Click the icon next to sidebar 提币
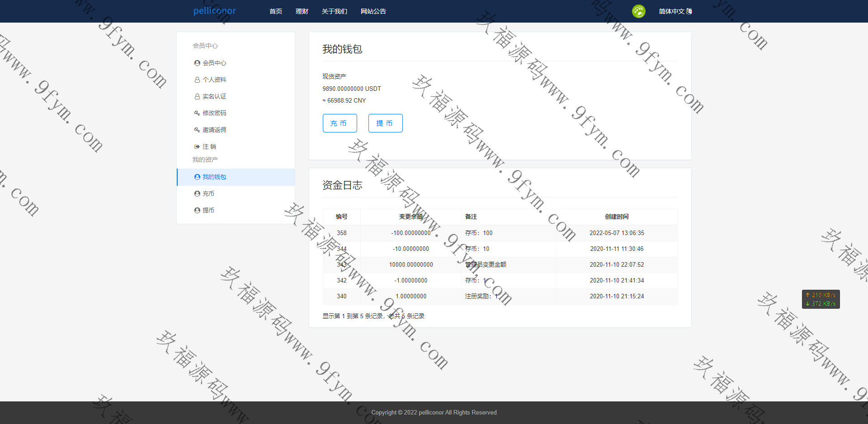The image size is (868, 424). click(197, 210)
